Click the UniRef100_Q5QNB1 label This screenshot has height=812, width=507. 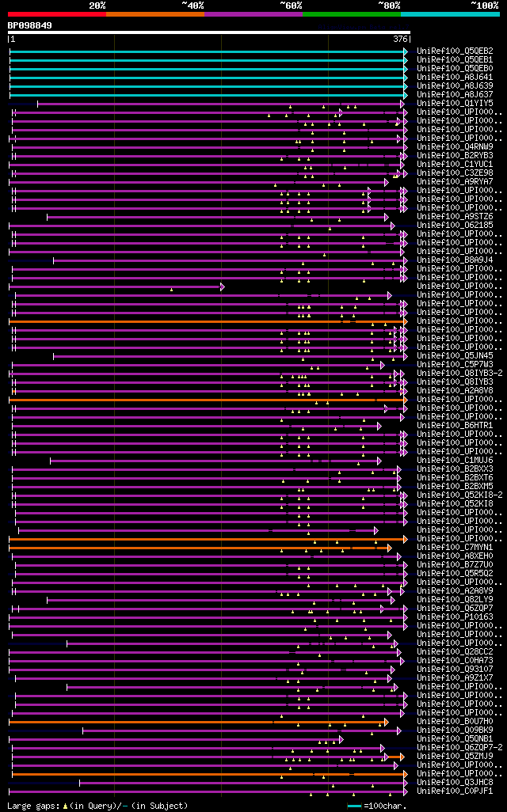(455, 738)
